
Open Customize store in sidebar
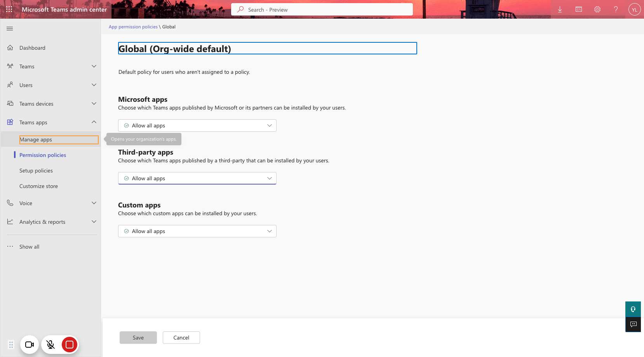(38, 186)
